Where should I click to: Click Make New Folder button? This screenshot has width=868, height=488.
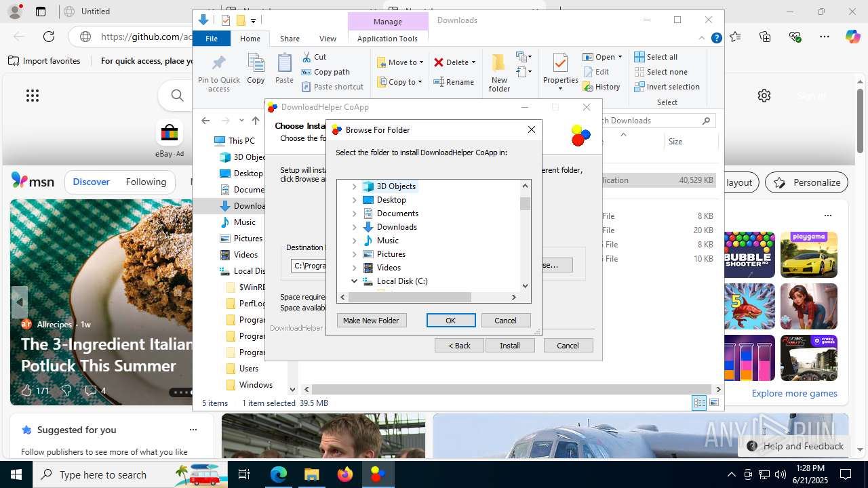point(371,321)
